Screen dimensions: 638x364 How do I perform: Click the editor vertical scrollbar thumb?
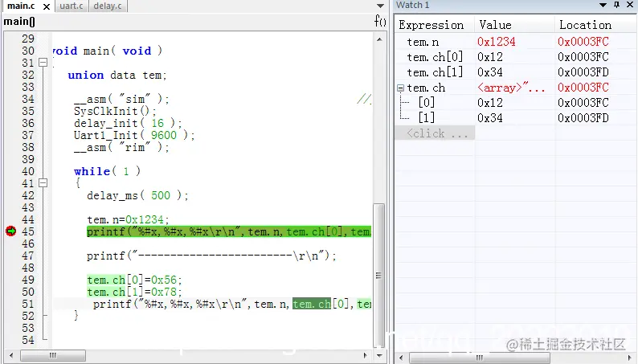tap(378, 276)
